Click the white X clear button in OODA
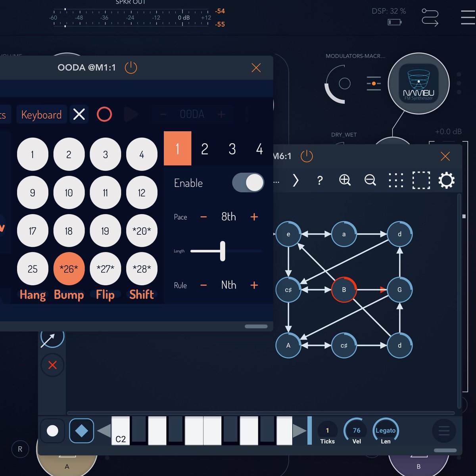This screenshot has width=476, height=476. [x=79, y=114]
